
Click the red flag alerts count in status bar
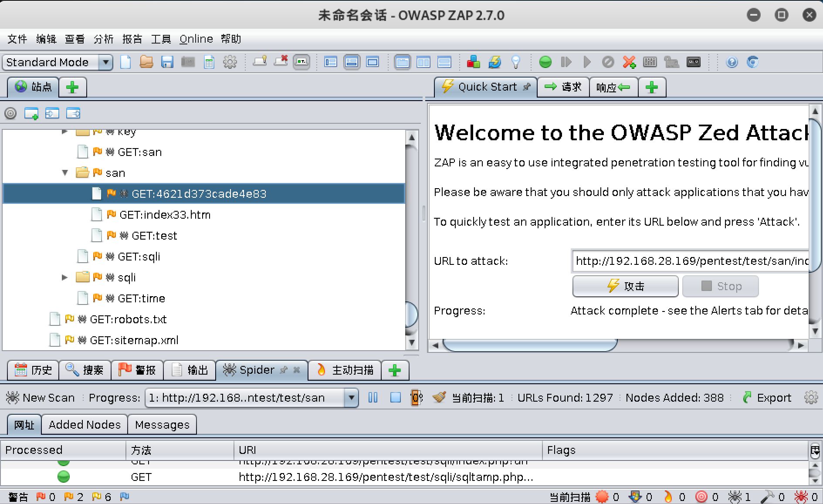46,497
